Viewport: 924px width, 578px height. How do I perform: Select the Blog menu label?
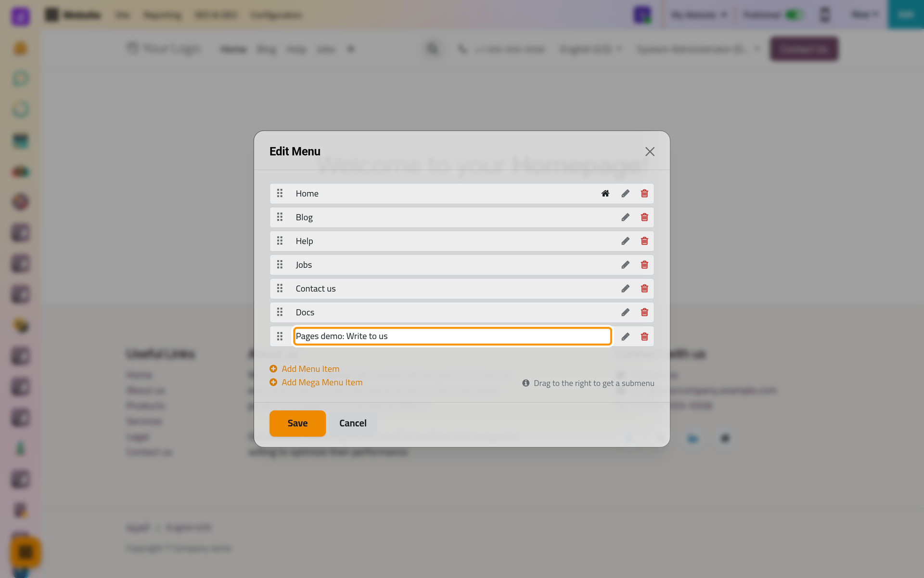[304, 217]
